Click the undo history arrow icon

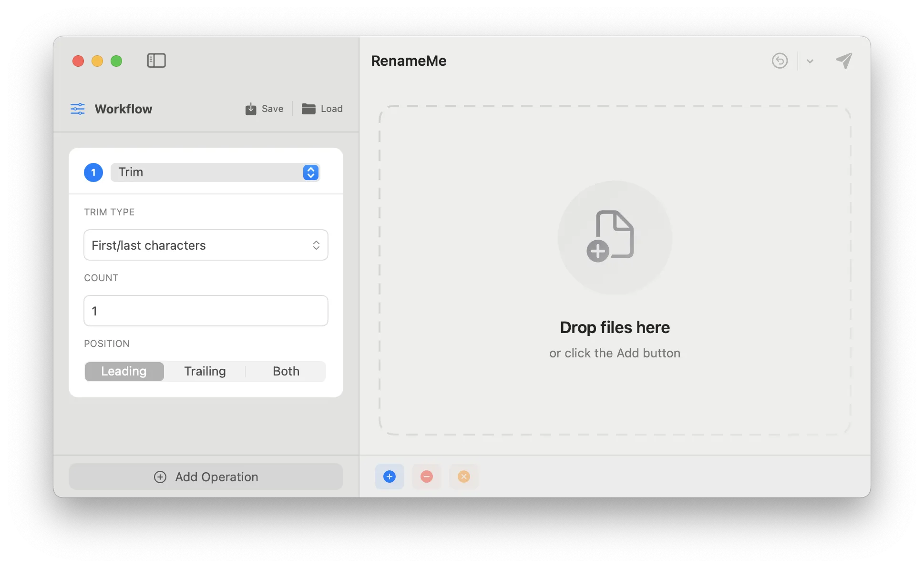pyautogui.click(x=780, y=61)
